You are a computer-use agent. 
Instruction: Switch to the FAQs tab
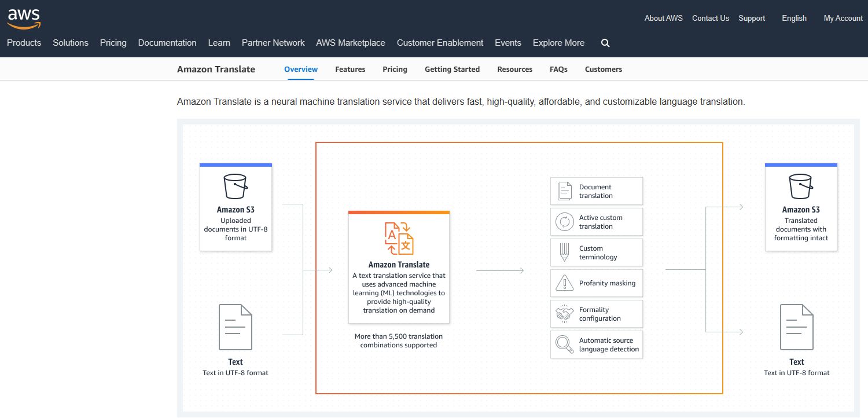[x=558, y=69]
